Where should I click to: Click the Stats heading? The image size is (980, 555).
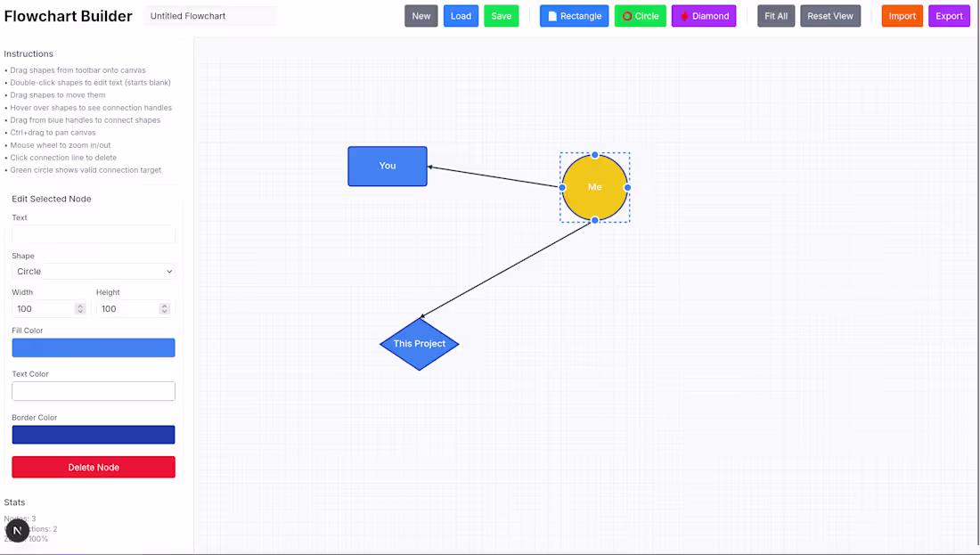(14, 502)
